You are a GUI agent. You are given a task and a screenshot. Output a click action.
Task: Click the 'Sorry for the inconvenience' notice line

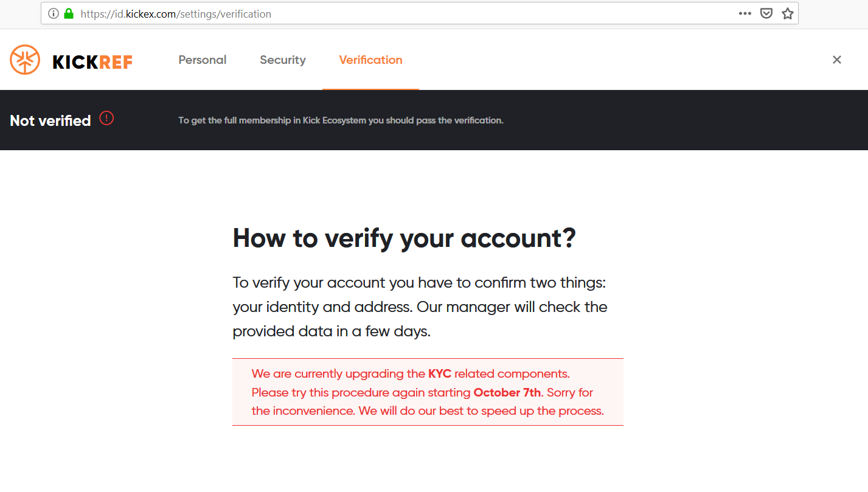click(x=428, y=411)
